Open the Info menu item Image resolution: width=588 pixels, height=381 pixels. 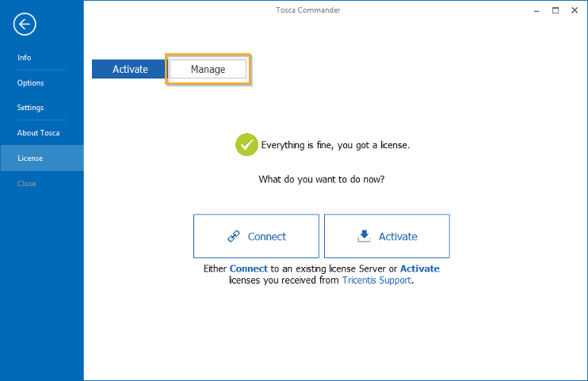point(24,57)
